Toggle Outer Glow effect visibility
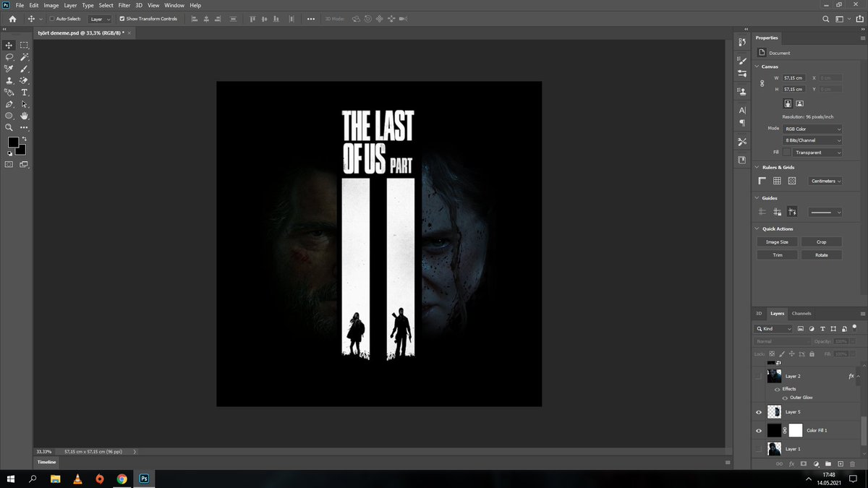Screen dimensions: 868x488 pyautogui.click(x=786, y=398)
